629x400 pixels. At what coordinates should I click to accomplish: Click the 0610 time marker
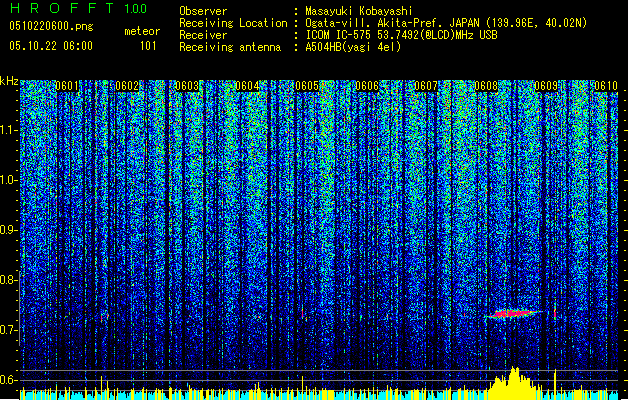tap(606, 86)
